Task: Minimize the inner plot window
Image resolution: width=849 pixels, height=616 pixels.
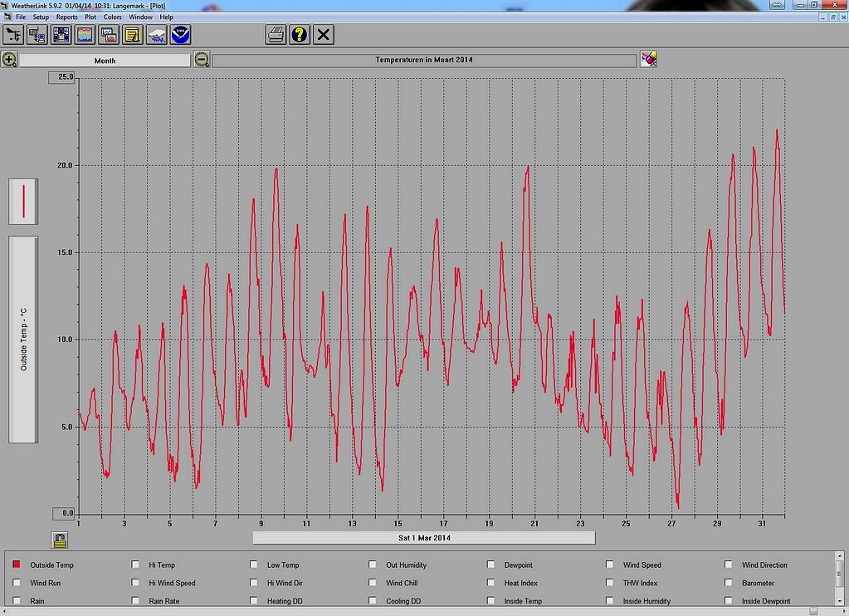Action: 823,17
